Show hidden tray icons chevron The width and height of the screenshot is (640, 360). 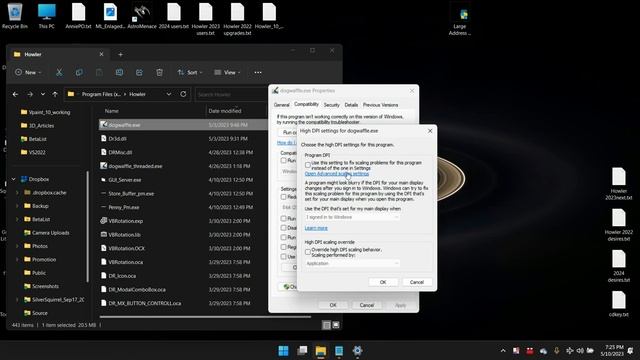[x=503, y=351]
